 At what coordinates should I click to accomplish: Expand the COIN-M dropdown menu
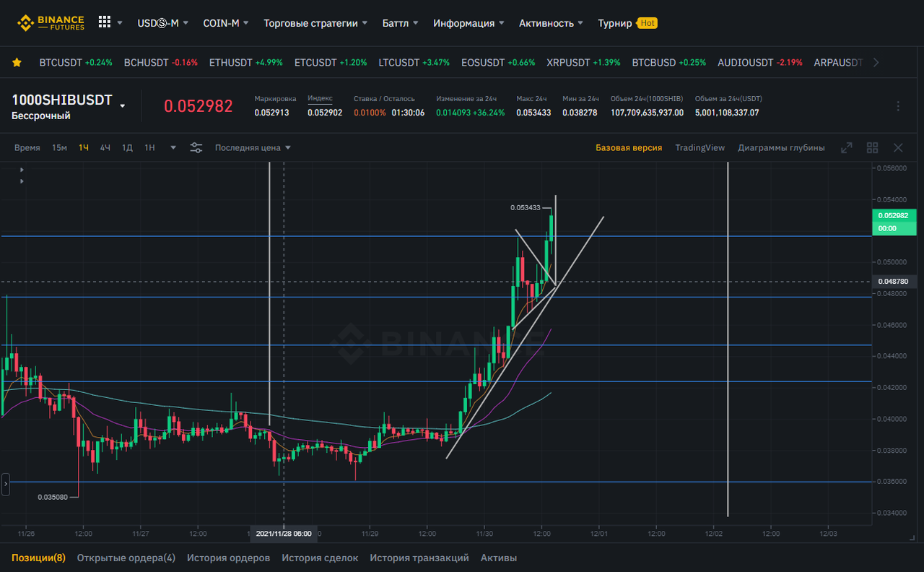(226, 23)
